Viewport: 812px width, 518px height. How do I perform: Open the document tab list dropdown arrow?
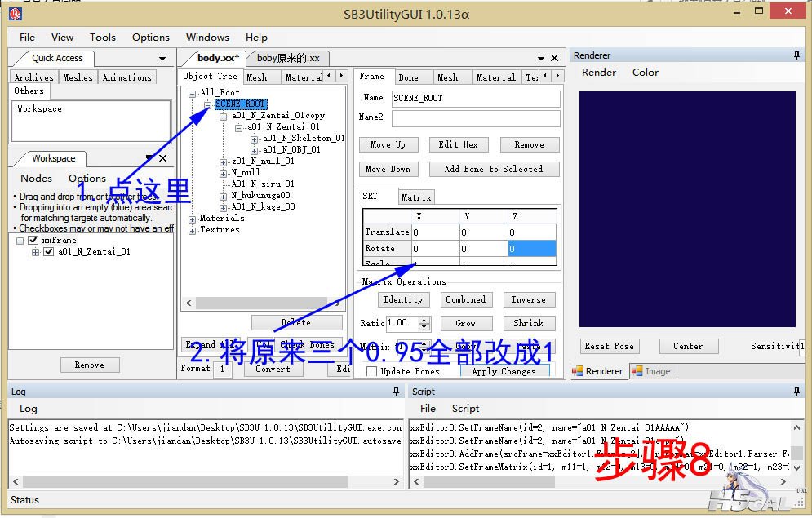point(540,59)
